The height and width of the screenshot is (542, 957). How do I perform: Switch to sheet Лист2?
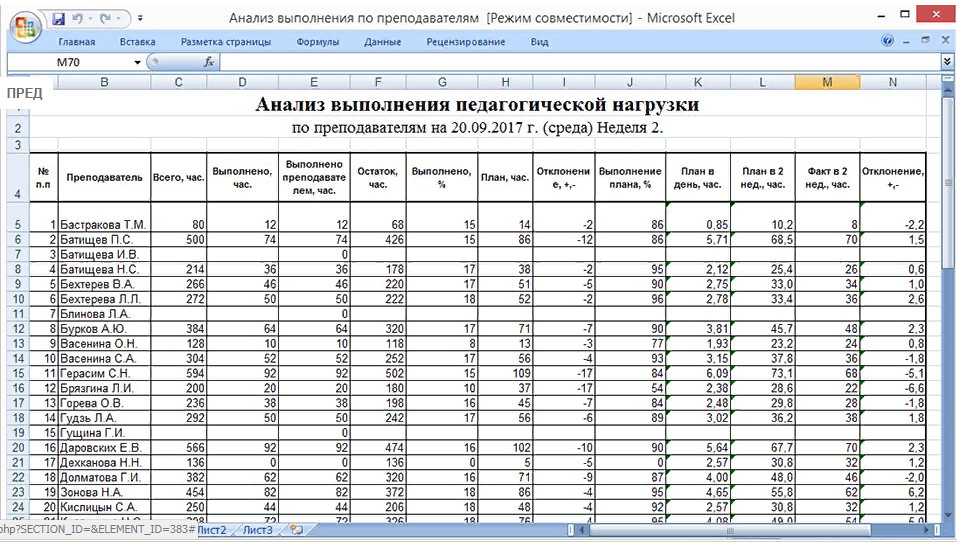coord(211,530)
